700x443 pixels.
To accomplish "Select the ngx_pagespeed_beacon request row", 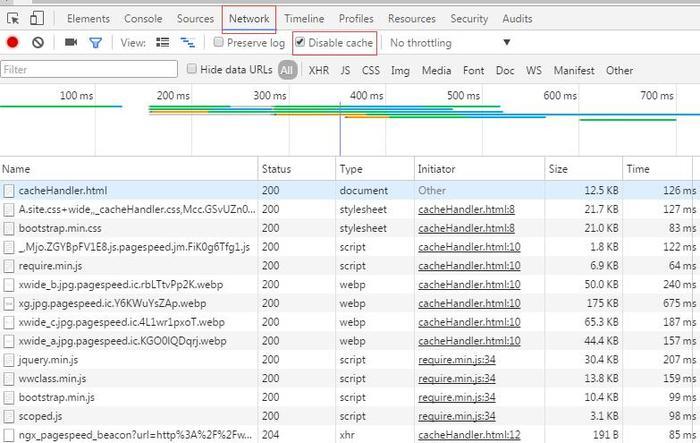I will (x=350, y=435).
